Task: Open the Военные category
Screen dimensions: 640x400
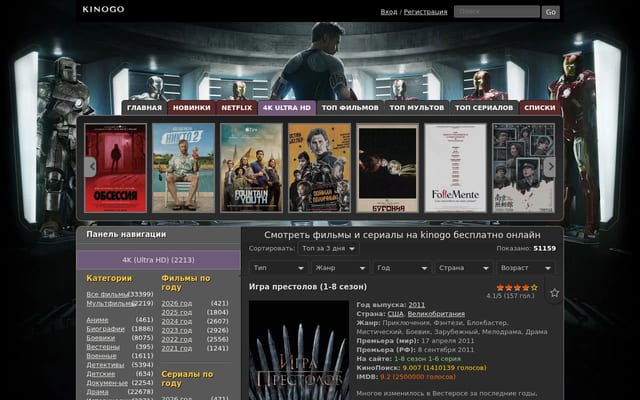Action: [101, 356]
